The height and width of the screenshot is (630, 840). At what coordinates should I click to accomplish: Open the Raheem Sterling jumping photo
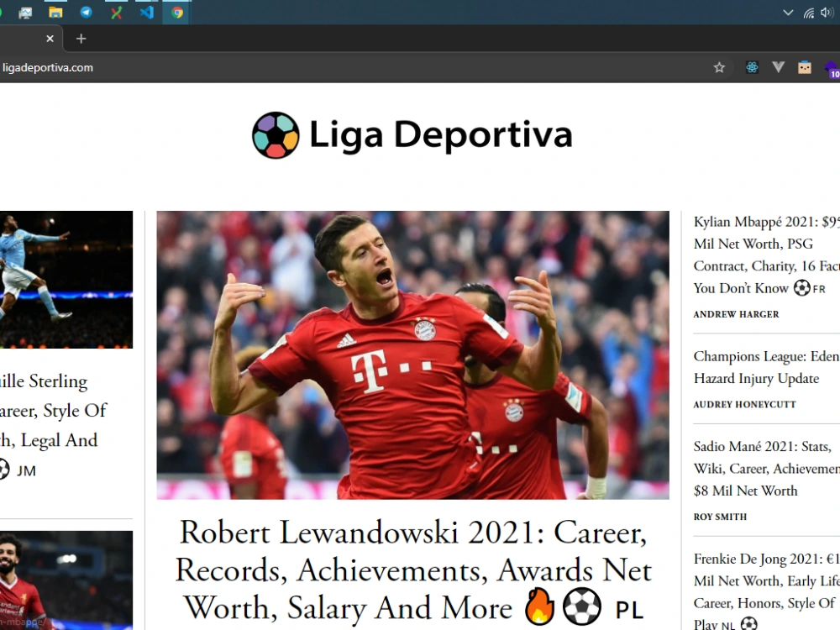(x=66, y=280)
